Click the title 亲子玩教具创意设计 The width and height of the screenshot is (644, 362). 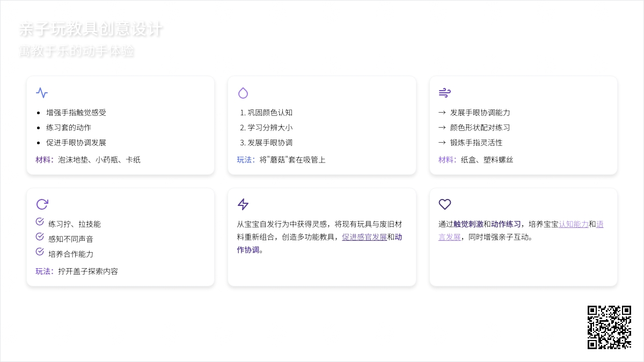pyautogui.click(x=91, y=29)
